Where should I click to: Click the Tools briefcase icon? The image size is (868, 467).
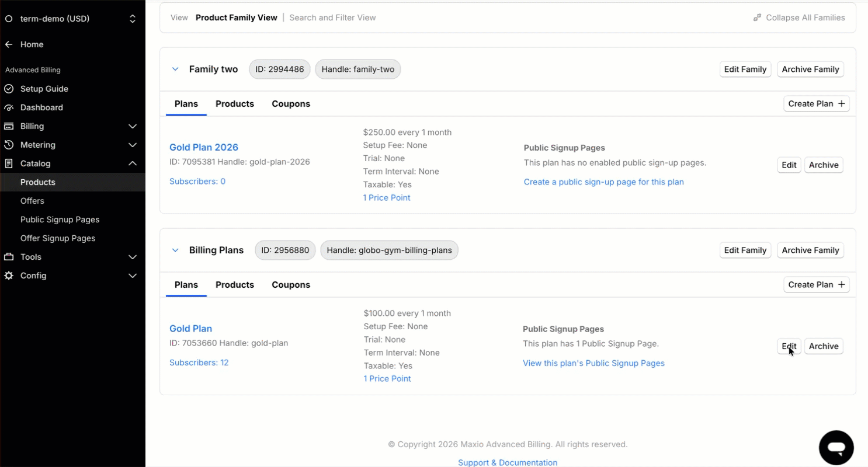[9, 257]
